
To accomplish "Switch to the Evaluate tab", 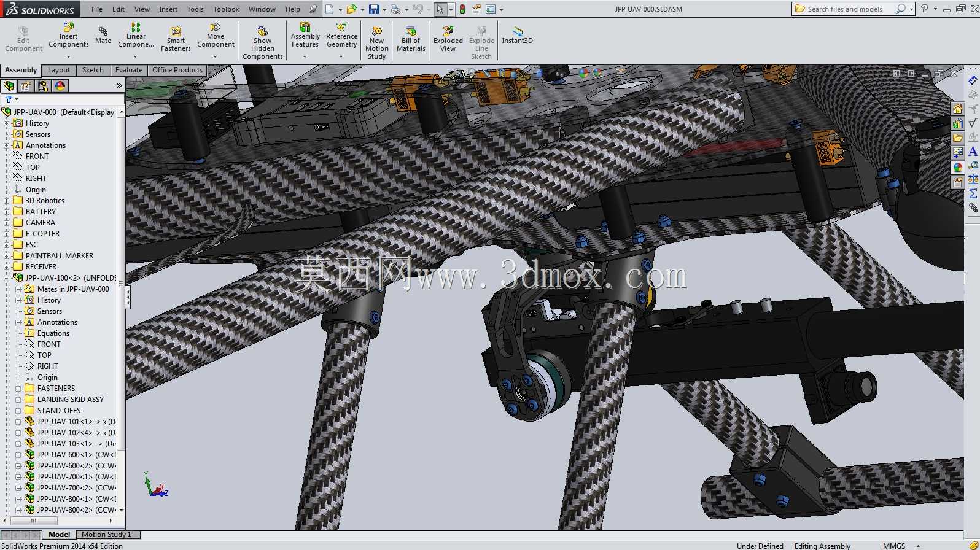I will click(129, 70).
